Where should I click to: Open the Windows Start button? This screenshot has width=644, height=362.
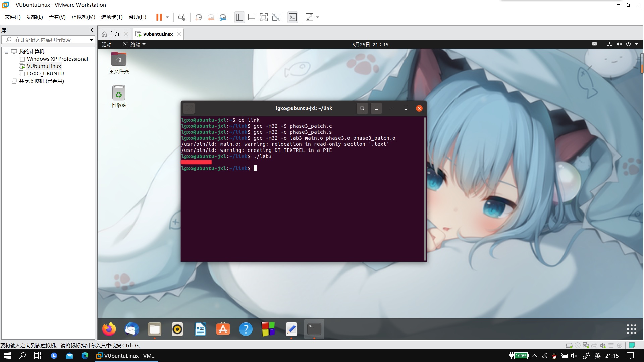point(7,356)
